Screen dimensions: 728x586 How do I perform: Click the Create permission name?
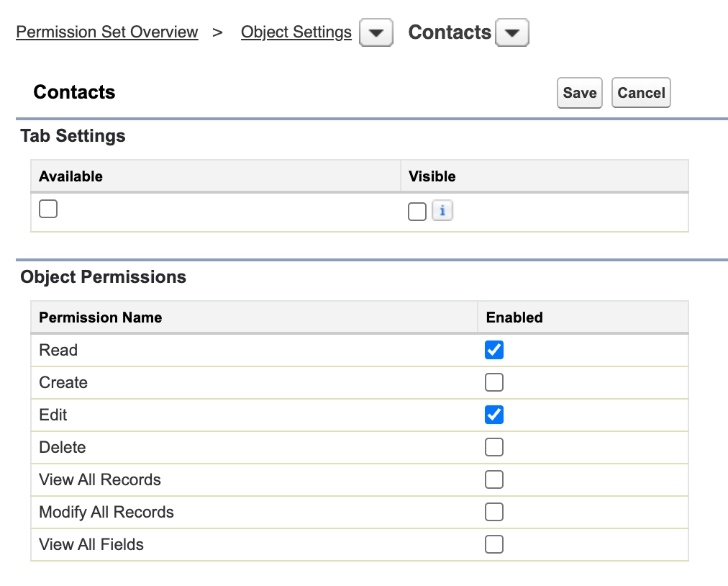pyautogui.click(x=63, y=382)
